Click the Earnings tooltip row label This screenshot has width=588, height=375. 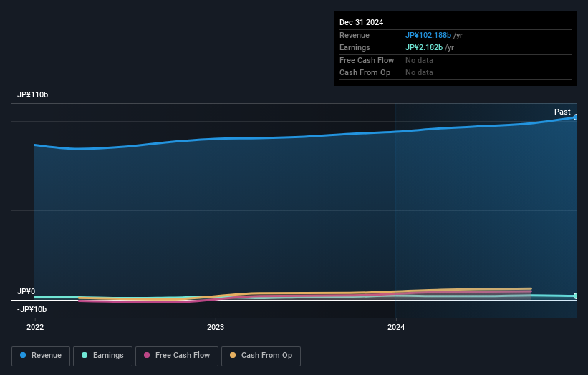pos(355,47)
